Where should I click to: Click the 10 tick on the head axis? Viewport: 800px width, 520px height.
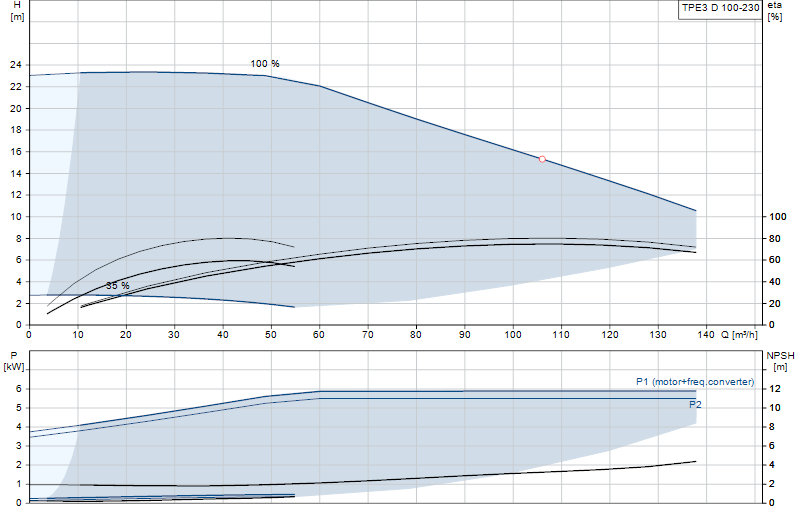point(16,216)
